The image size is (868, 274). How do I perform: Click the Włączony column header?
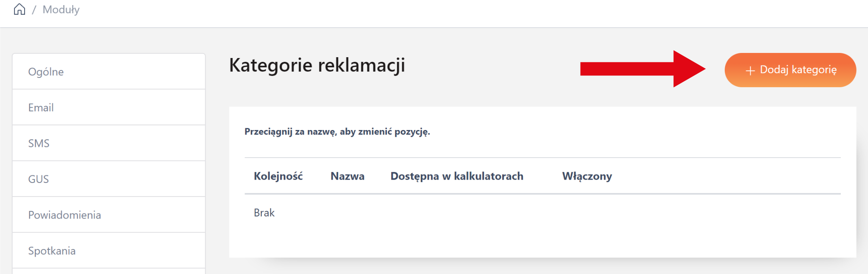(x=587, y=176)
